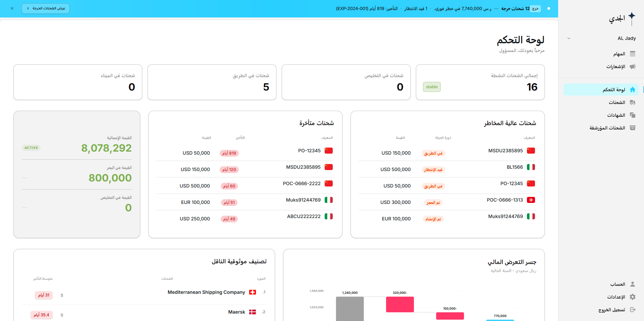This screenshot has height=321, width=644.
Task: Open the settings gear icon
Action: pos(633,297)
